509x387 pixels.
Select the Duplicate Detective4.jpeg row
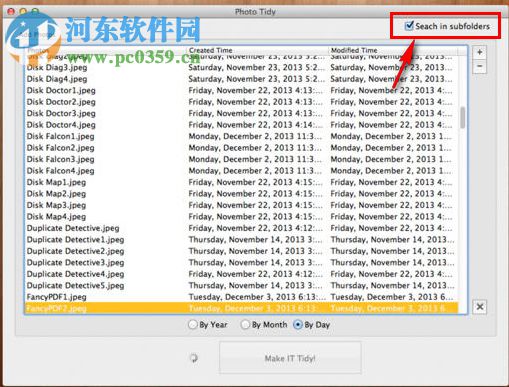click(241, 274)
